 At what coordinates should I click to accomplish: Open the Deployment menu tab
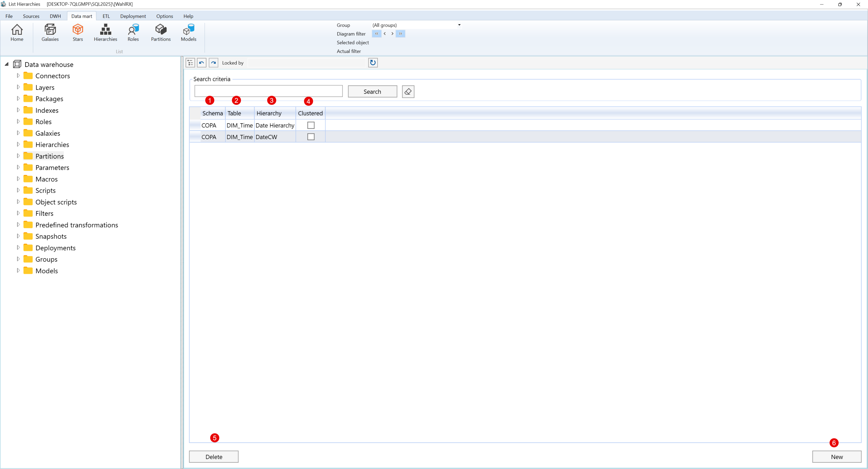pos(133,16)
